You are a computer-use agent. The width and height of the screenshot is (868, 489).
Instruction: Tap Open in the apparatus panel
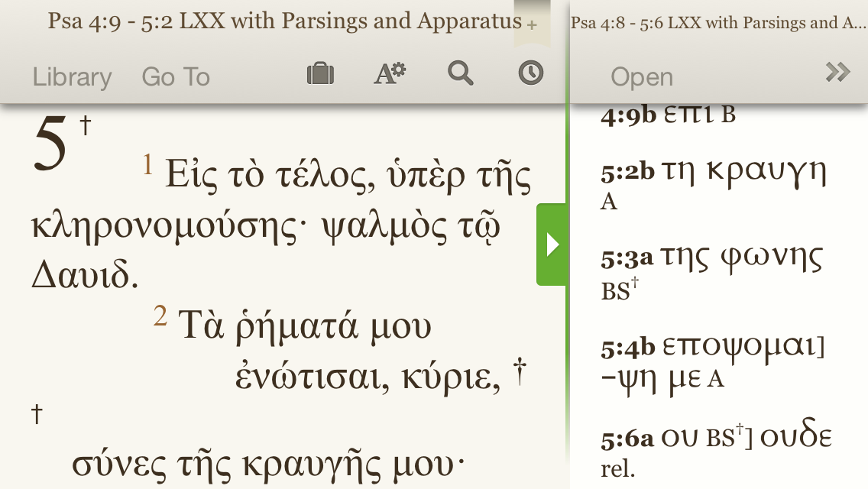point(642,76)
